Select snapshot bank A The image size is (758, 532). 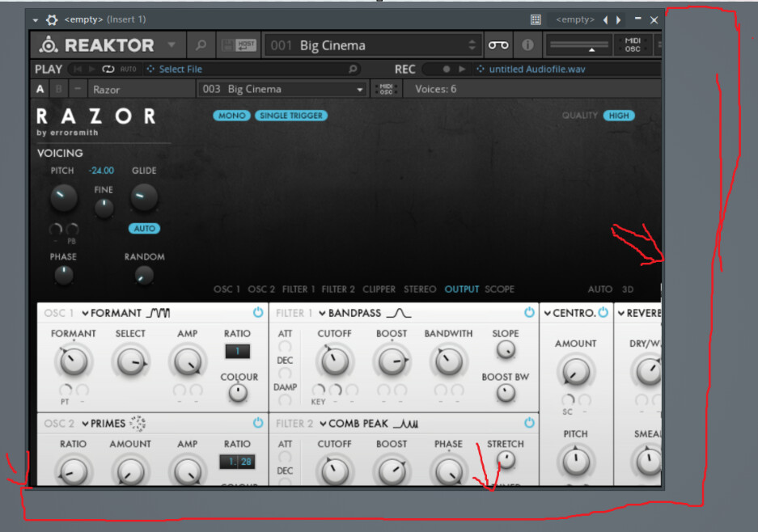point(40,90)
